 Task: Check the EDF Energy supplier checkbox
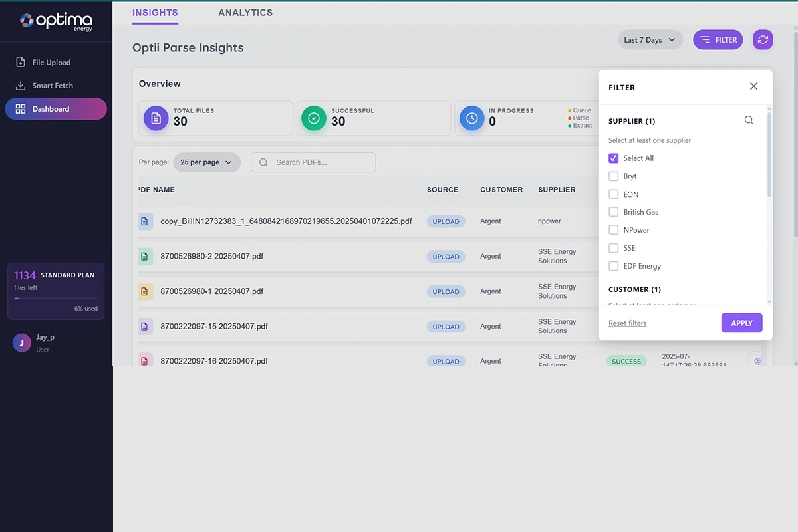tap(614, 266)
